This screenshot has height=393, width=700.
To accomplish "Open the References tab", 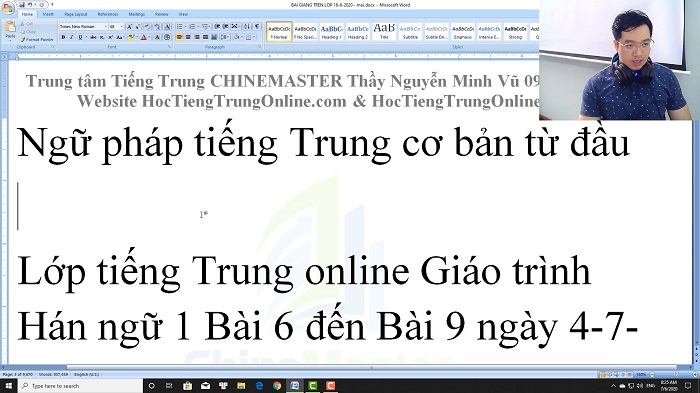I will [x=108, y=14].
